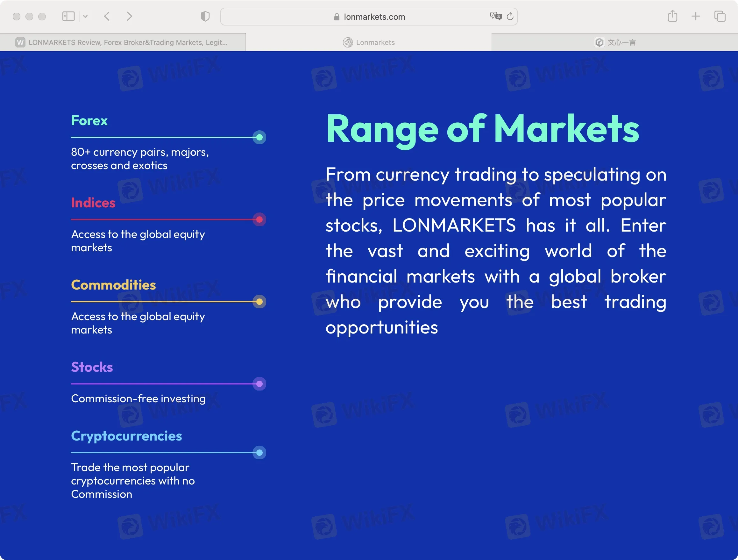This screenshot has width=738, height=560.
Task: Select the Cryptocurrencies market heading
Action: click(126, 436)
